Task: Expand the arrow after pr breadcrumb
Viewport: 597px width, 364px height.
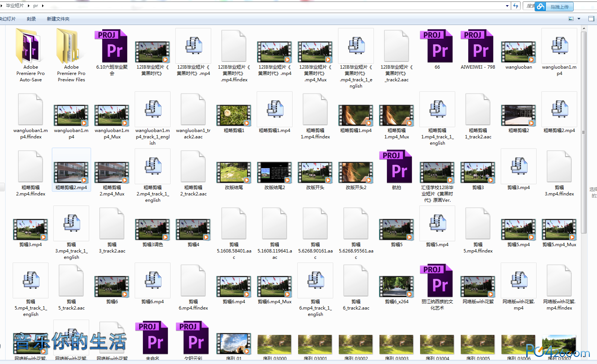Action: [43, 6]
